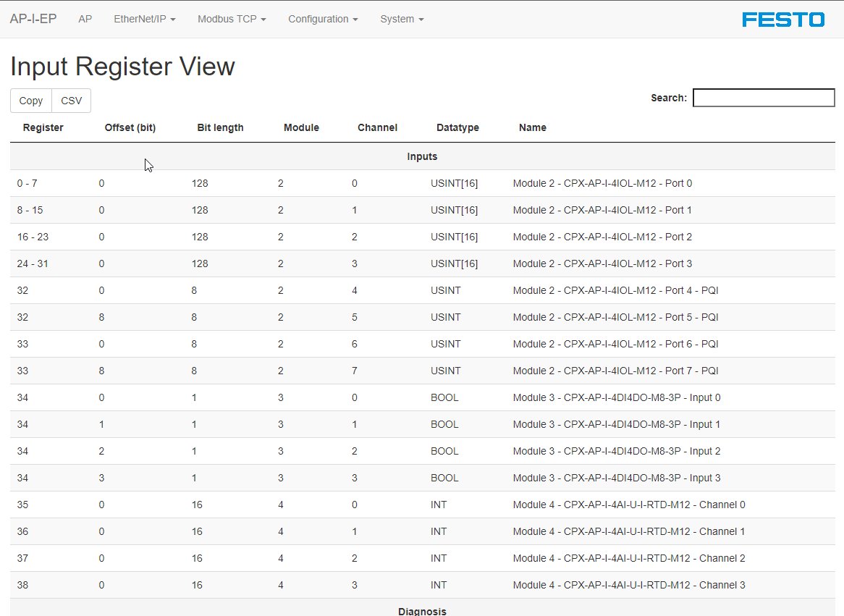This screenshot has height=616, width=844.
Task: Click register cell '38'
Action: click(22, 586)
